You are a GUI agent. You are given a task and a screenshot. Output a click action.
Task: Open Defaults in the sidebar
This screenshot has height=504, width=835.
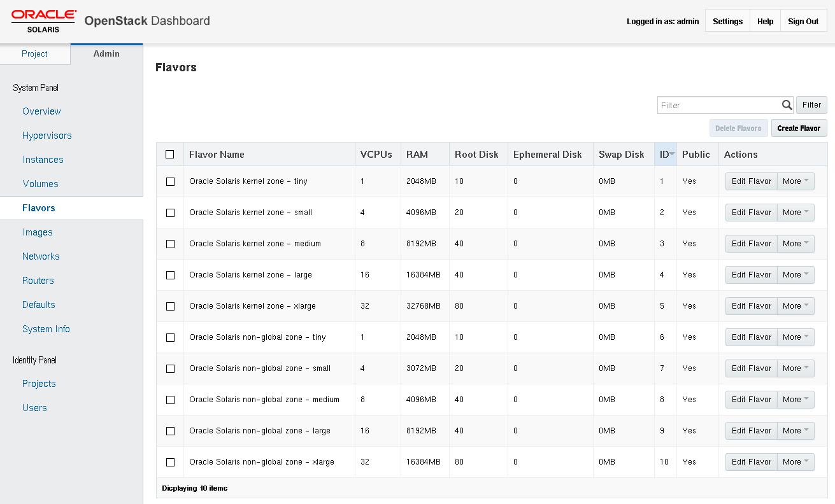point(39,305)
